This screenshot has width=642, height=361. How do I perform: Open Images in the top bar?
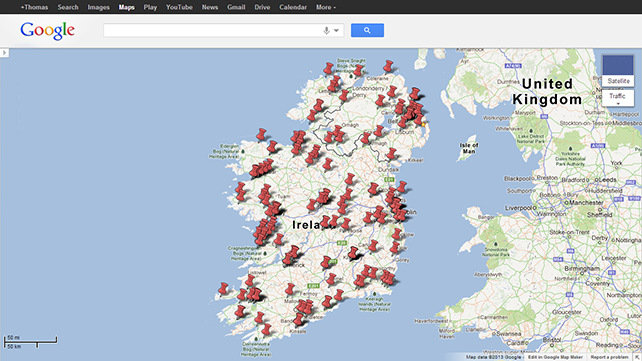(98, 7)
